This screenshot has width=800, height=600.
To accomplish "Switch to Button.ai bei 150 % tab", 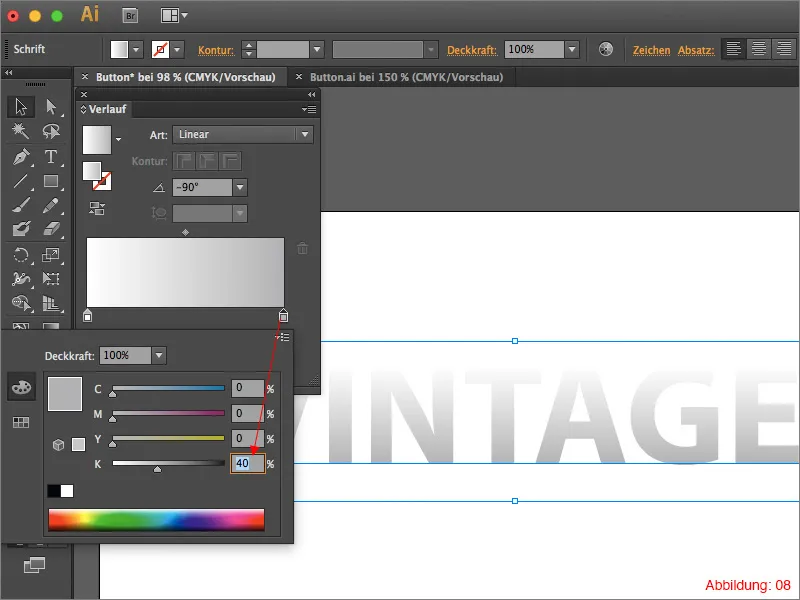I will [407, 77].
